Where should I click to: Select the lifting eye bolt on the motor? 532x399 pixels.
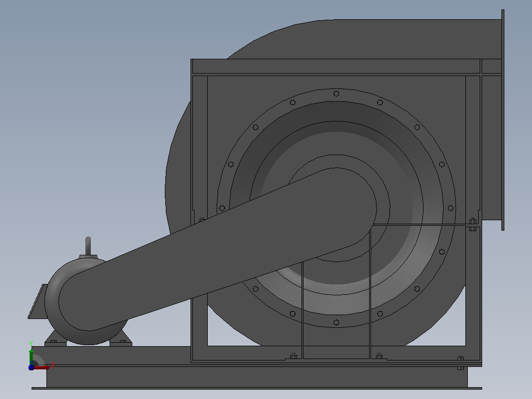coord(88,246)
